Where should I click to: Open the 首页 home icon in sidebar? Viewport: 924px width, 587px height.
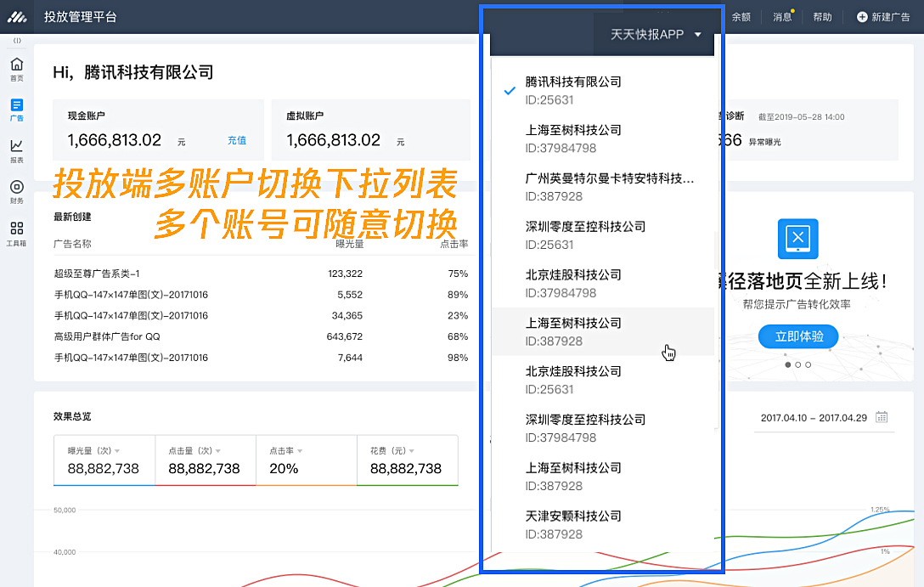coord(16,69)
